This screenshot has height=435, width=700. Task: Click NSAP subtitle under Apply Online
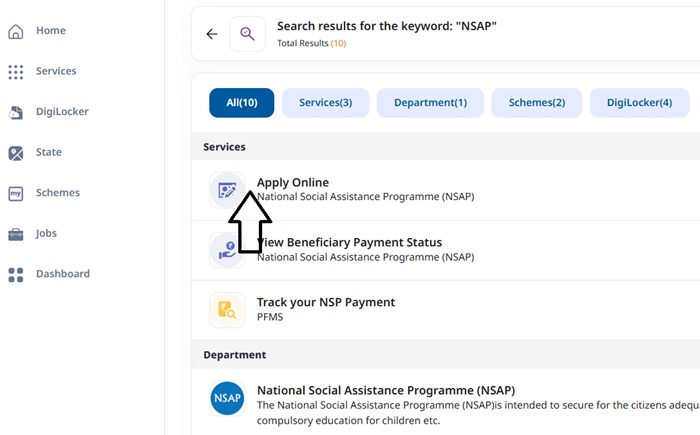pyautogui.click(x=366, y=197)
